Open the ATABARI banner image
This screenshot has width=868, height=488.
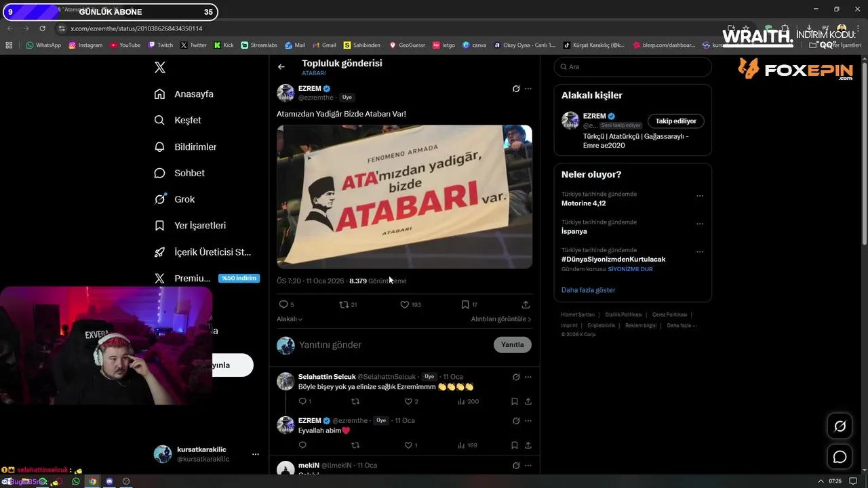point(404,197)
